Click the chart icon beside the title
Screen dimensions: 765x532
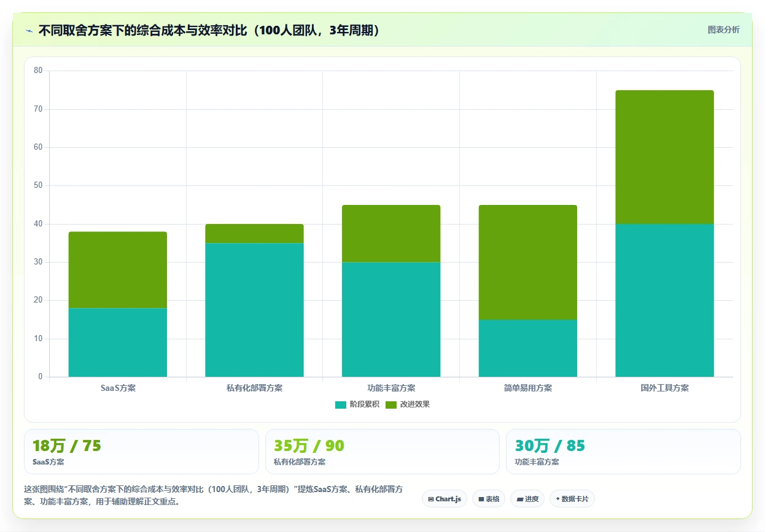[29, 31]
